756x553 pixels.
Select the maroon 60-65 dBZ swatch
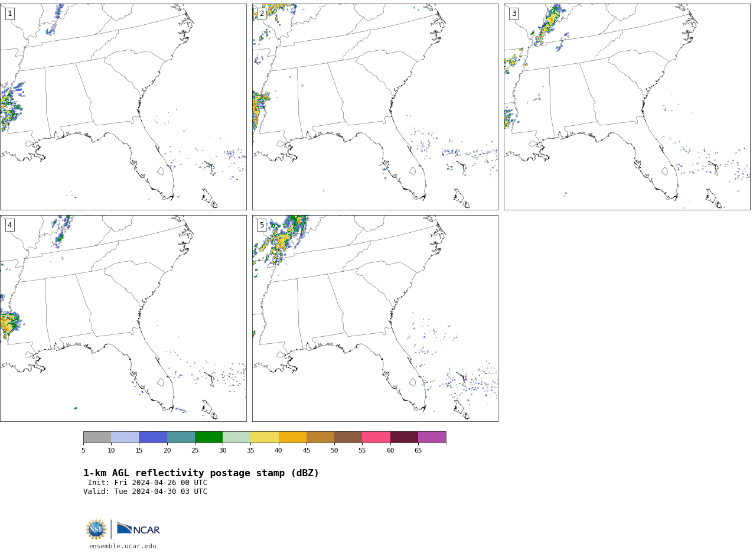pyautogui.click(x=404, y=437)
